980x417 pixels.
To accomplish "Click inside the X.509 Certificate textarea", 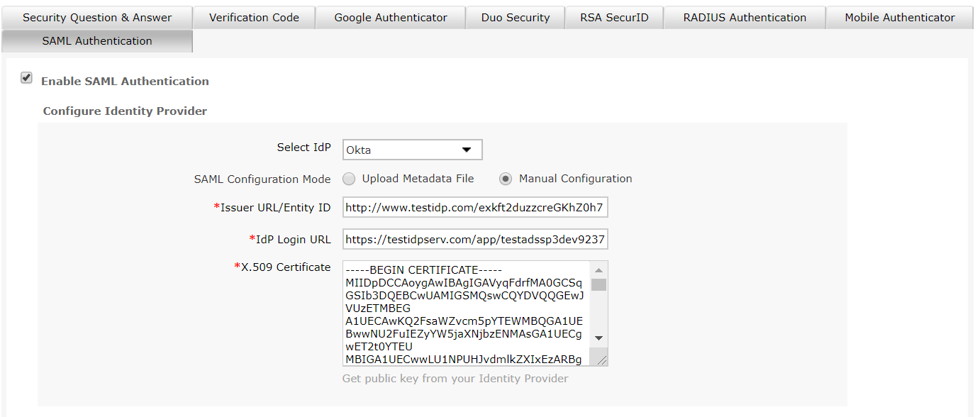I will coord(464,313).
